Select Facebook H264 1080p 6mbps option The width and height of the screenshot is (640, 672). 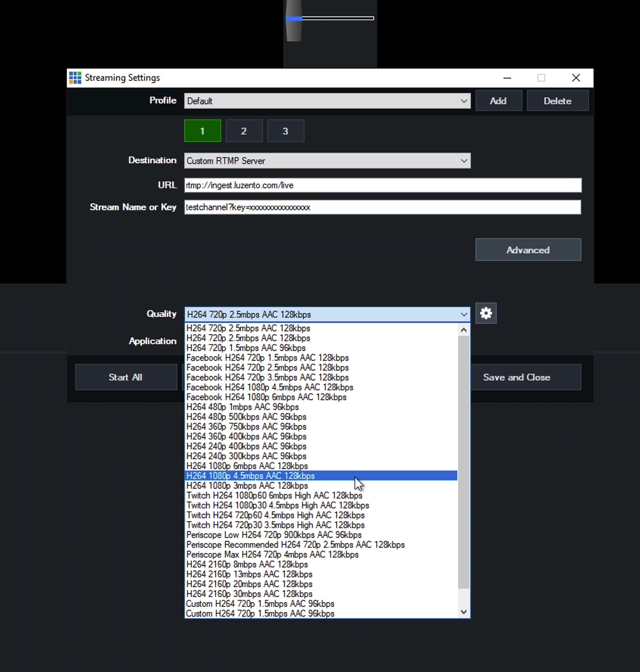pyautogui.click(x=266, y=397)
